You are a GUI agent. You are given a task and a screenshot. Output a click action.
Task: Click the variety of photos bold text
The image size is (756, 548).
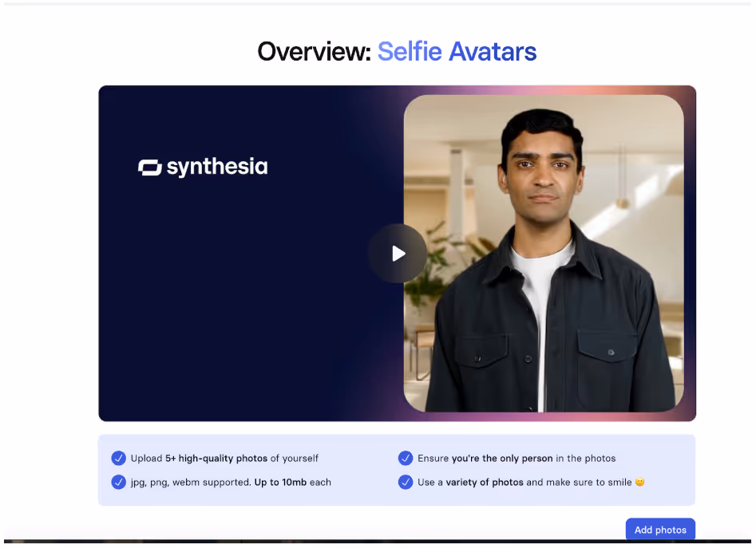click(485, 483)
